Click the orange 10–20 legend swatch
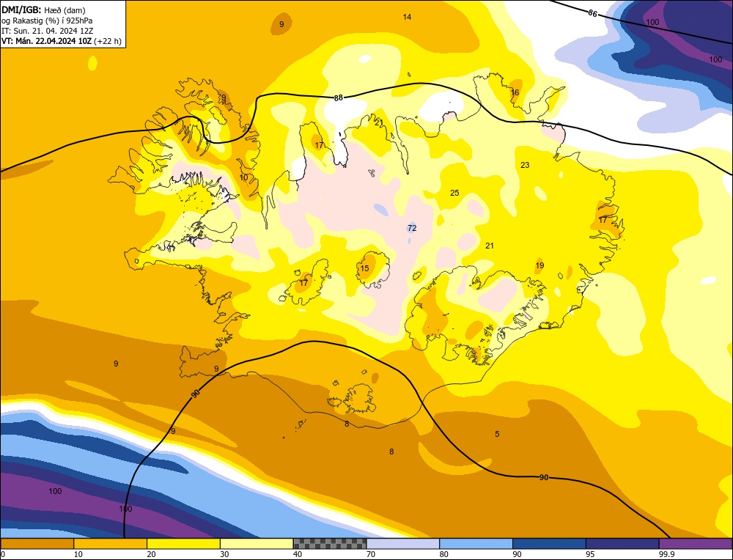733x560 pixels. [111, 544]
